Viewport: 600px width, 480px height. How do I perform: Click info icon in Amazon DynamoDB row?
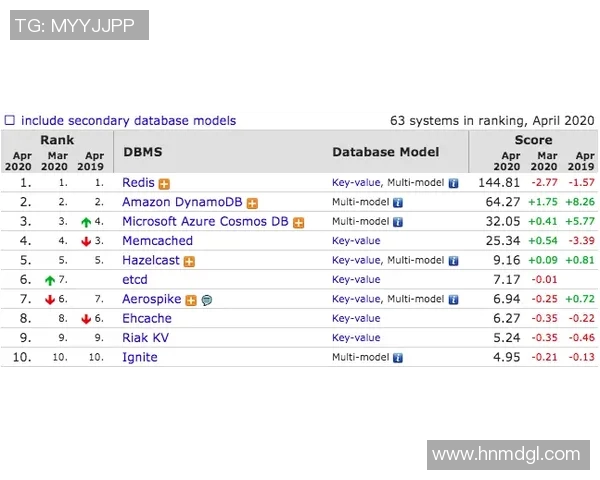pos(398,203)
